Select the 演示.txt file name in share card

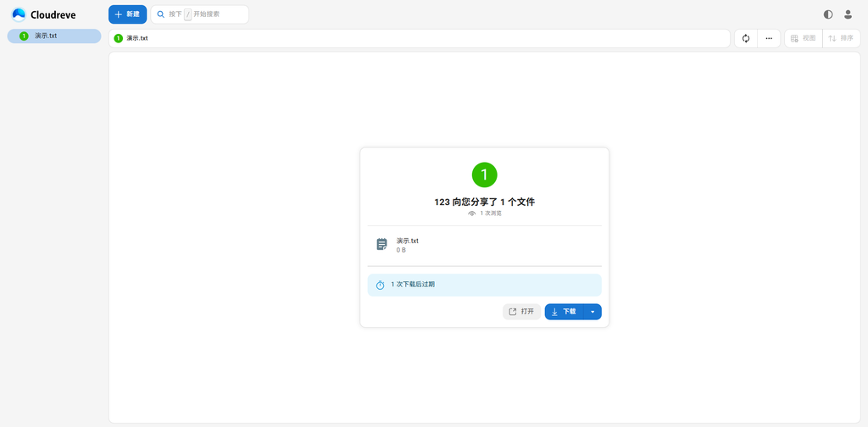coord(408,241)
